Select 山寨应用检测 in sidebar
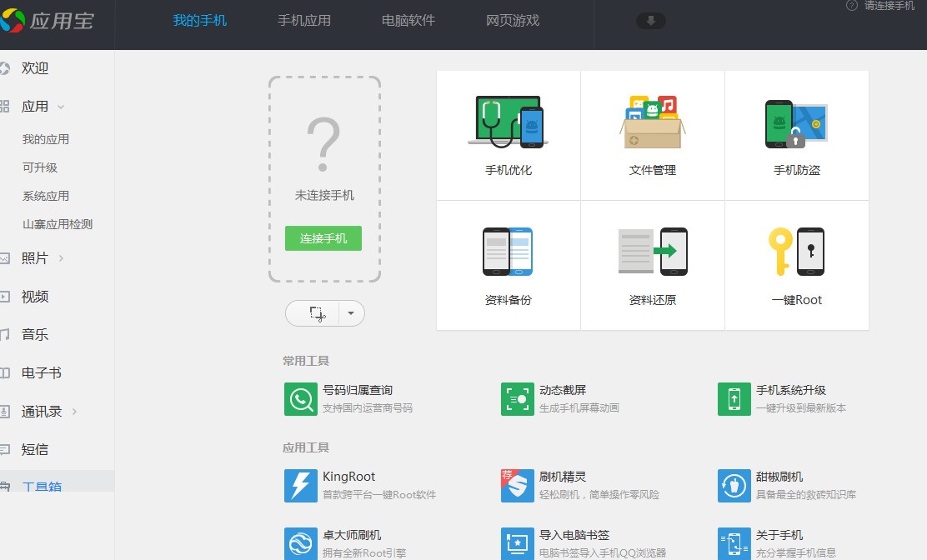The width and height of the screenshot is (927, 560). point(58,224)
